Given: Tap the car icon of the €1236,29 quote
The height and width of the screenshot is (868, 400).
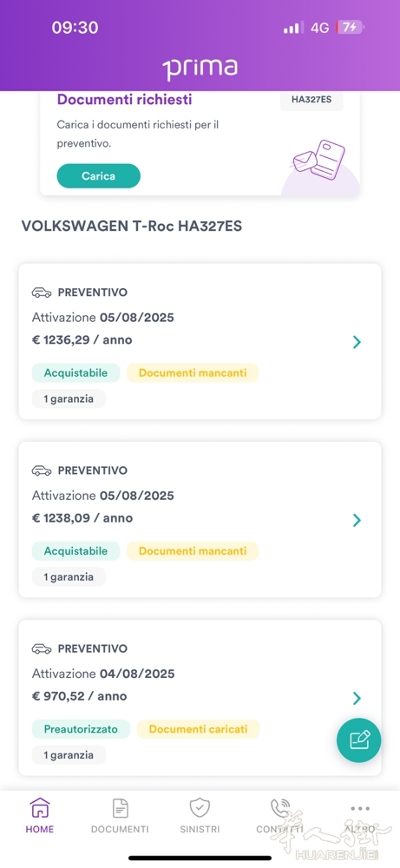Looking at the screenshot, I should pyautogui.click(x=42, y=293).
